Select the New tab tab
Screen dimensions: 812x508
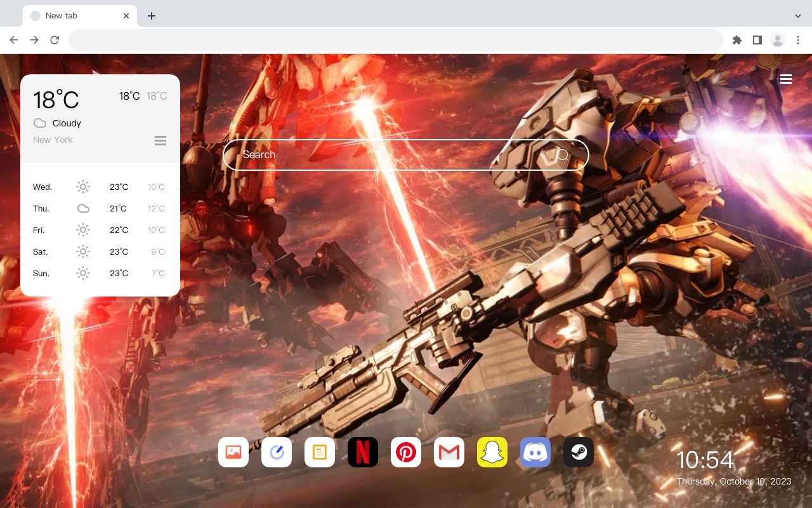click(x=80, y=16)
